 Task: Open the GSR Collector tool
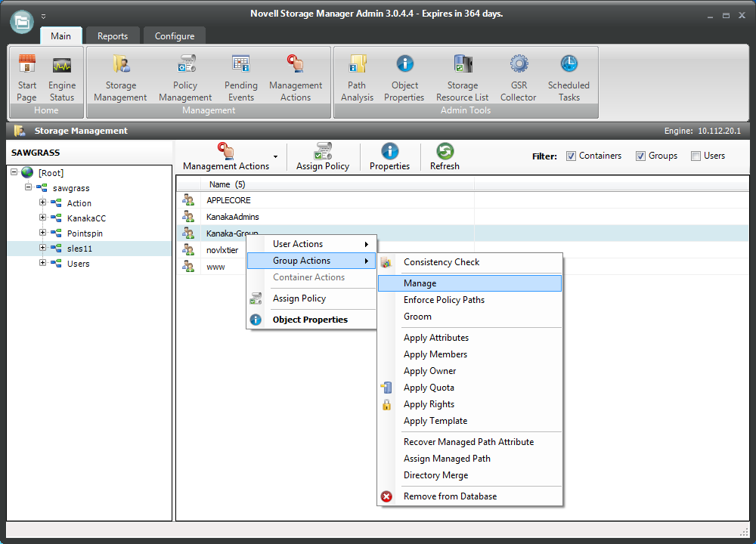(519, 78)
